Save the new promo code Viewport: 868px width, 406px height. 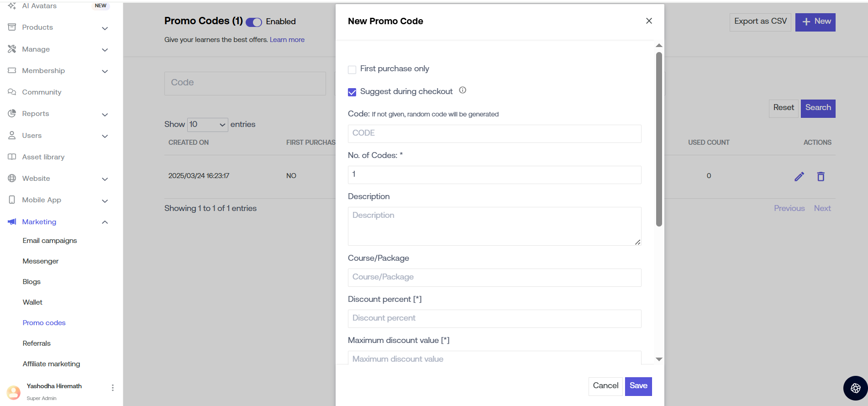(638, 386)
